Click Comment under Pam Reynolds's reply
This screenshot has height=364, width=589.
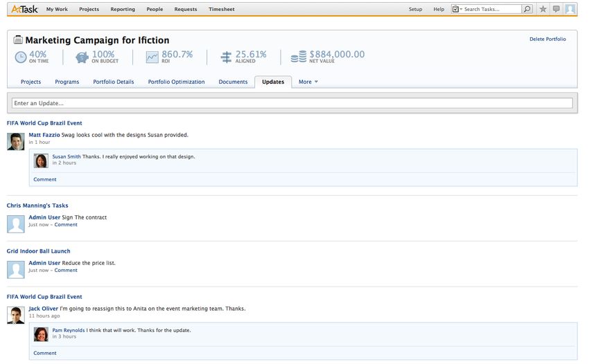45,353
